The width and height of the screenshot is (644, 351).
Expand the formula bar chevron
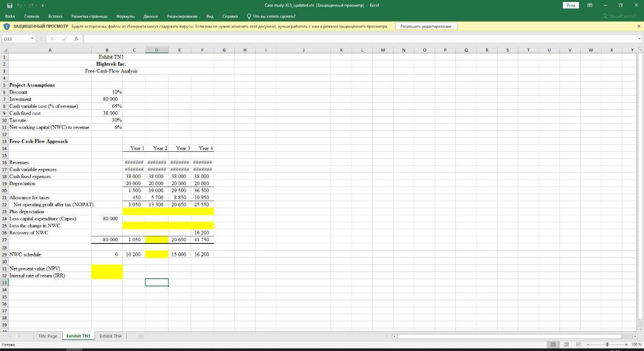click(x=639, y=39)
